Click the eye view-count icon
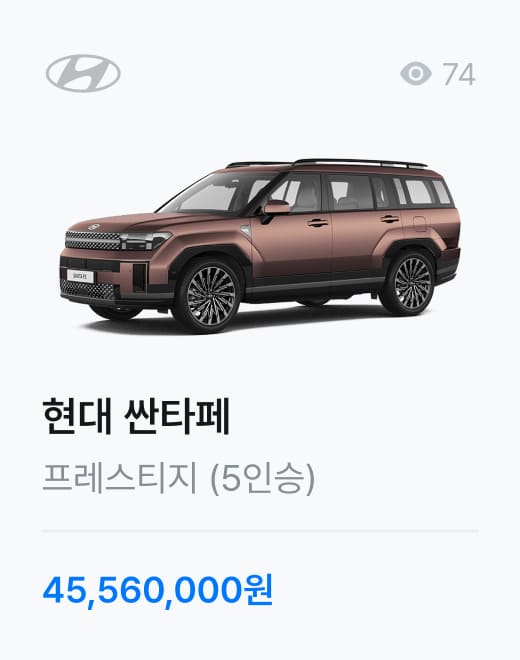Screen dimensions: 520x660 tap(416, 74)
